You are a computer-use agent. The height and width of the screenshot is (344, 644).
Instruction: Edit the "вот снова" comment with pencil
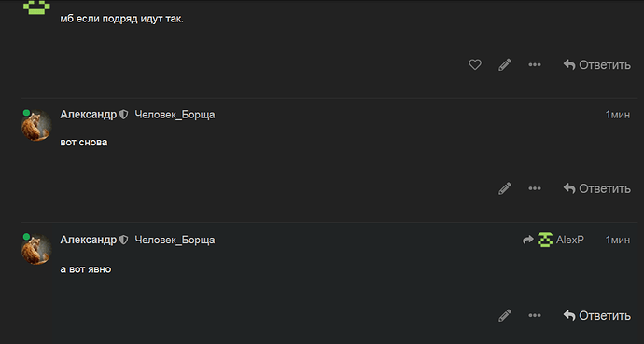coord(505,188)
